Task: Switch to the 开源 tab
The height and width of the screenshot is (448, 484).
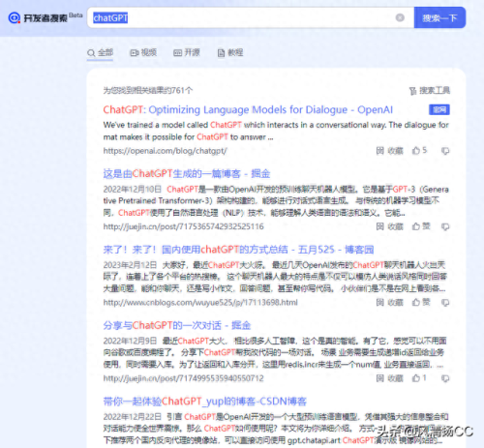Action: point(187,52)
